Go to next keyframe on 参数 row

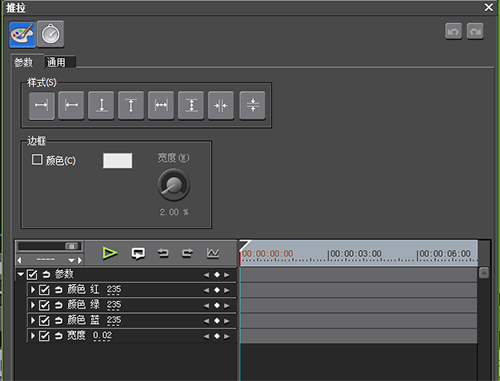click(x=227, y=275)
